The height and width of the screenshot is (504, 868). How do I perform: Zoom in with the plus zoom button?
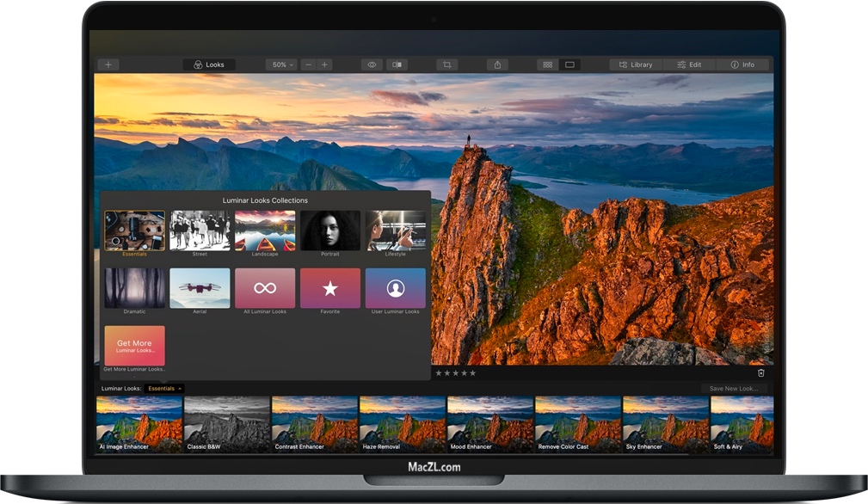(x=324, y=65)
